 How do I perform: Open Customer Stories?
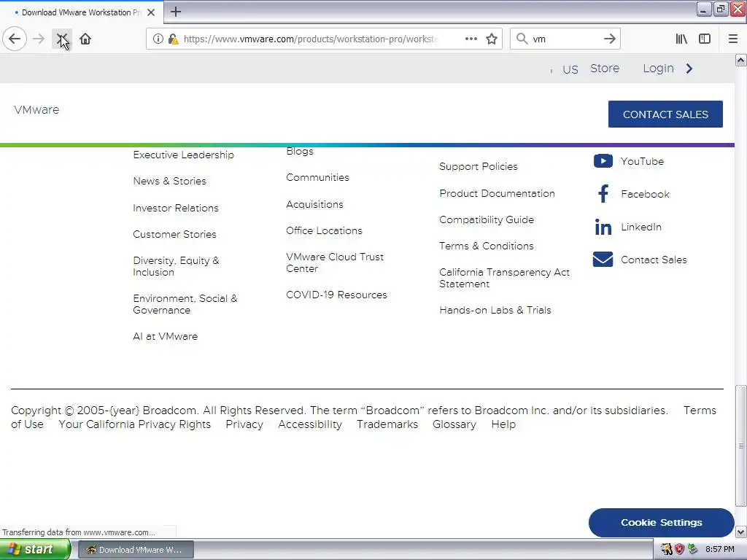coord(174,234)
